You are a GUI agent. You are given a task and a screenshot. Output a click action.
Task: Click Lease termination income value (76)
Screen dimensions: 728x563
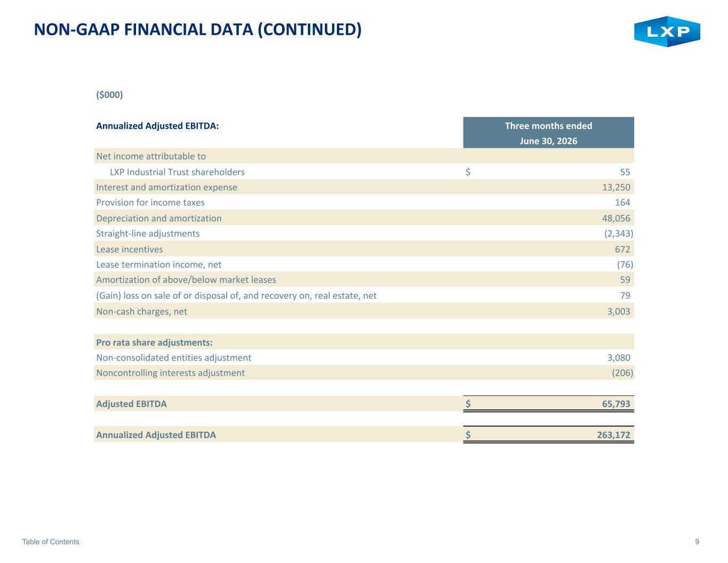point(625,265)
